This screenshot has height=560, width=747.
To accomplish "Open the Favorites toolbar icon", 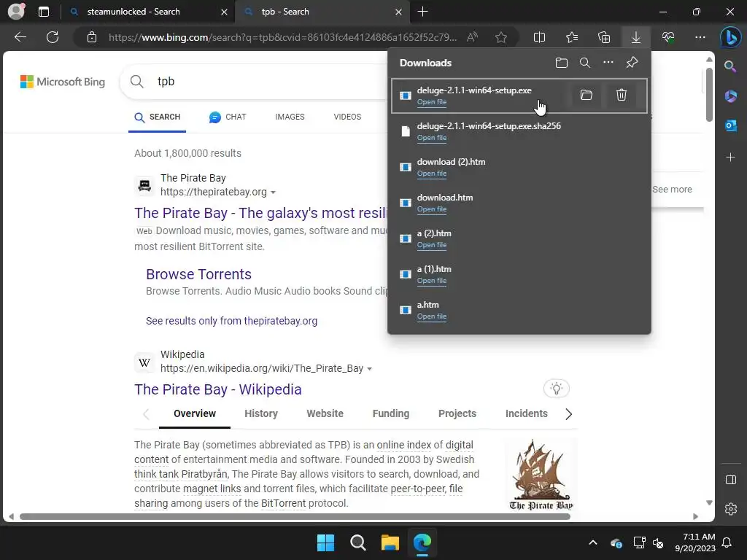I will click(572, 37).
